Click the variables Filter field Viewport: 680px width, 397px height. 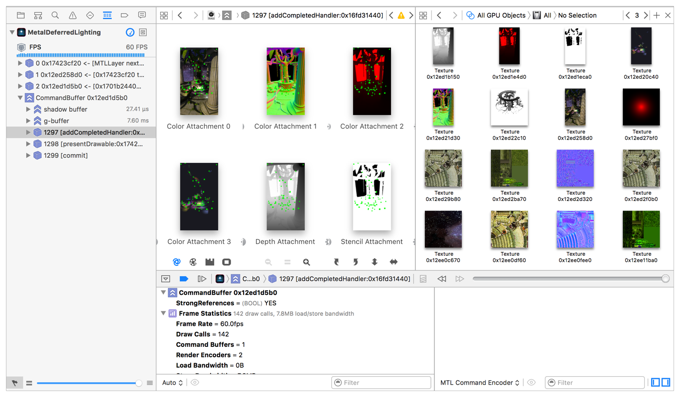click(x=381, y=382)
